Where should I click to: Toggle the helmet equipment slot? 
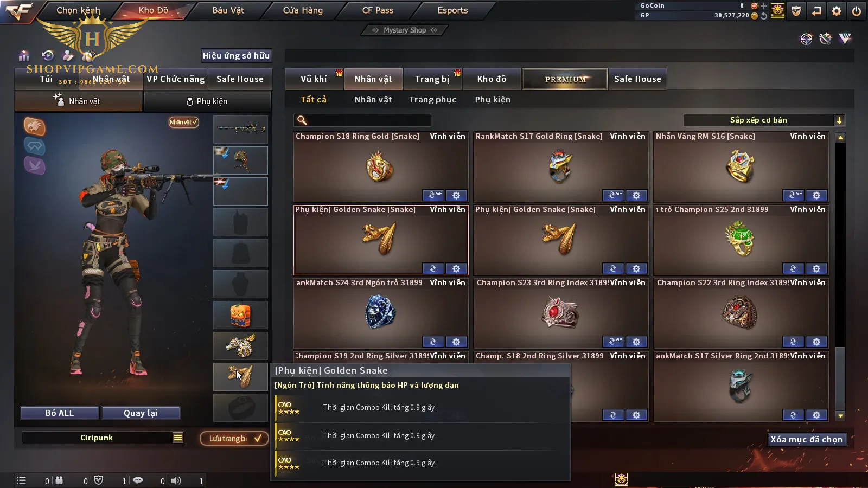240,160
